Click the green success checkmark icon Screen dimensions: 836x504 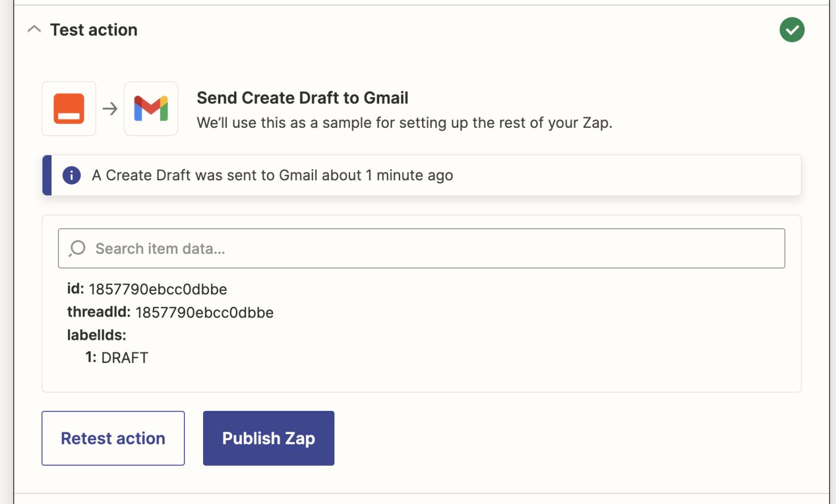point(792,30)
